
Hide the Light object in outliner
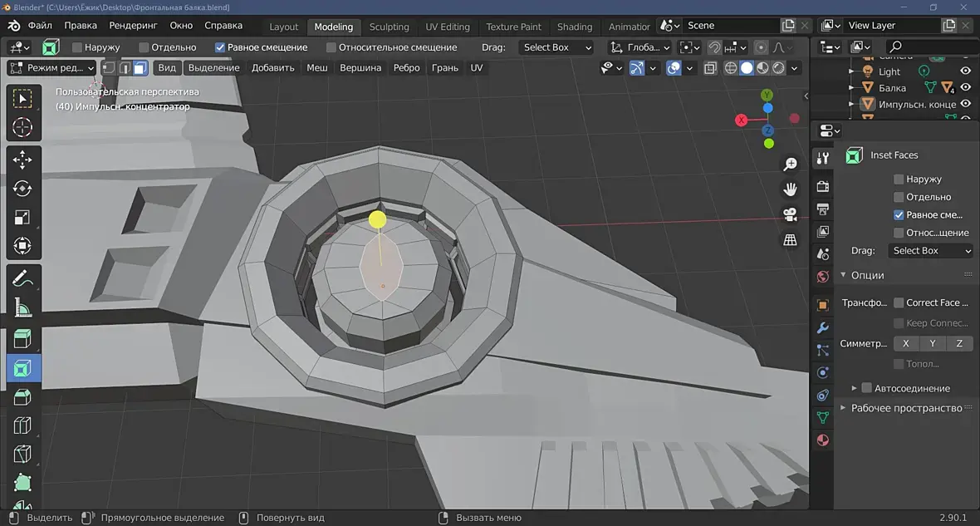[x=965, y=71]
